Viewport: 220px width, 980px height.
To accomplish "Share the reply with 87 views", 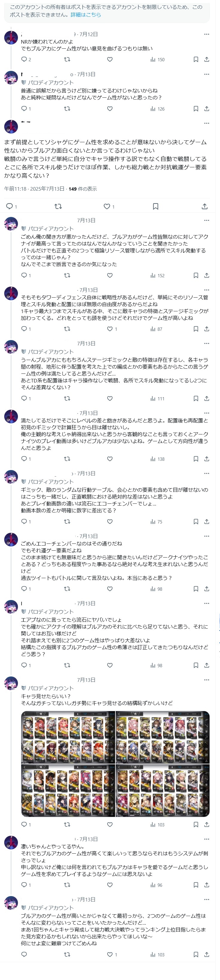I will (206, 329).
